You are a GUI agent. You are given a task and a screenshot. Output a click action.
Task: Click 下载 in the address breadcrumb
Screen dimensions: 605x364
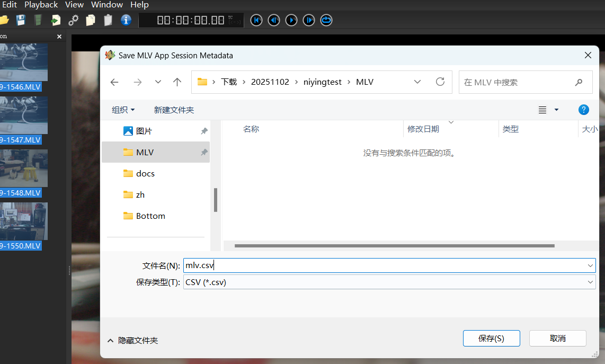229,82
